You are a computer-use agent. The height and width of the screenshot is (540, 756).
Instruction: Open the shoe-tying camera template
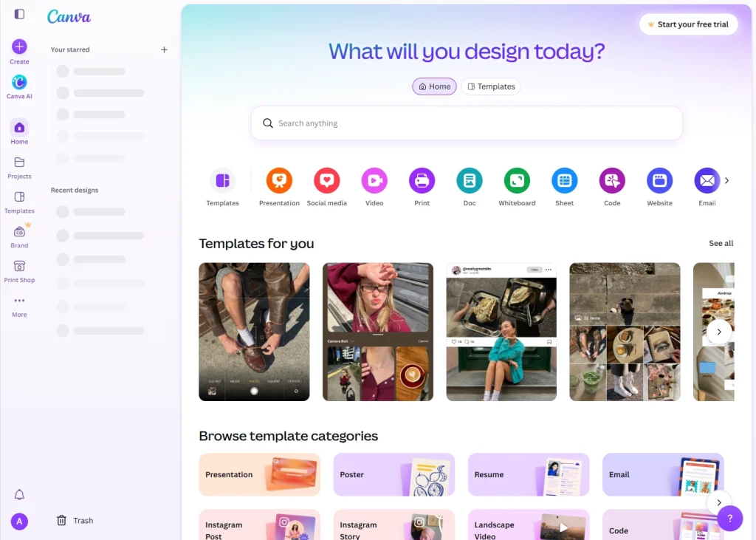tap(254, 332)
